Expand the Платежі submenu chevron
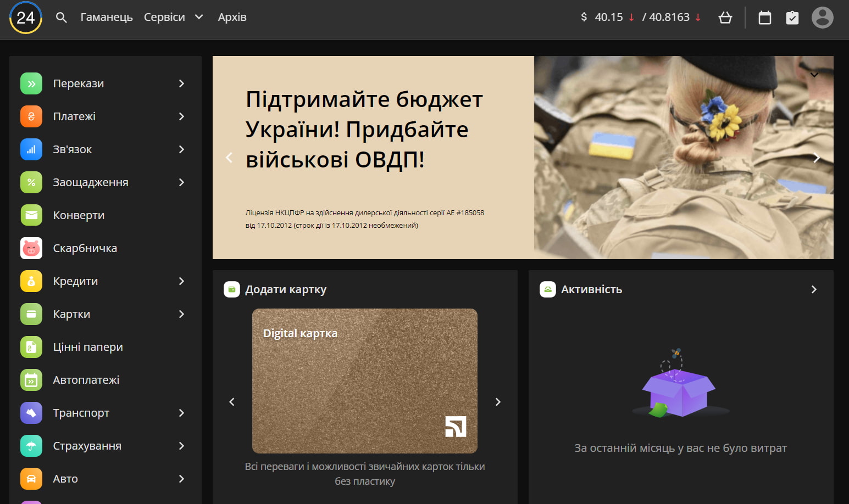Screen dimensions: 849x504 (x=181, y=116)
